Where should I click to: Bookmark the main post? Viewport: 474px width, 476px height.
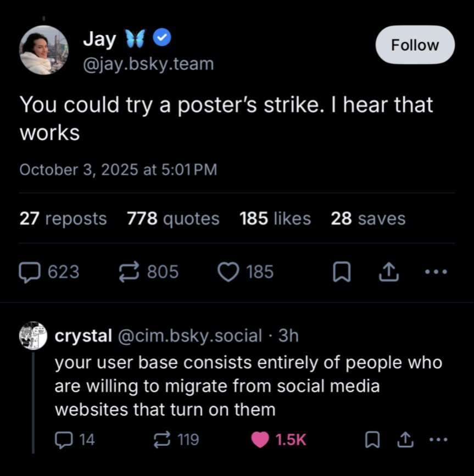(x=341, y=272)
